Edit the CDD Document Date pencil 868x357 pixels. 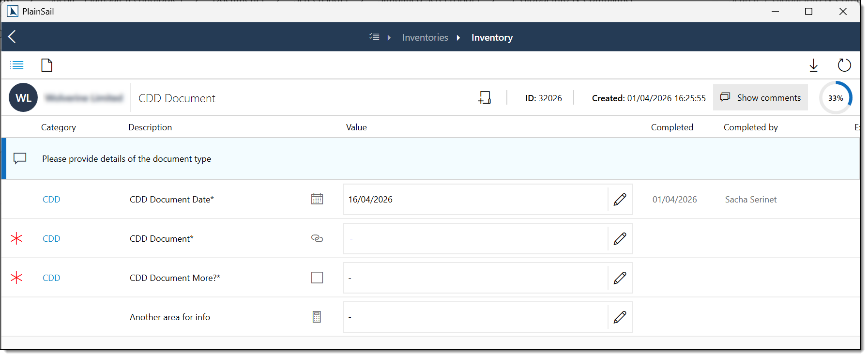click(620, 200)
